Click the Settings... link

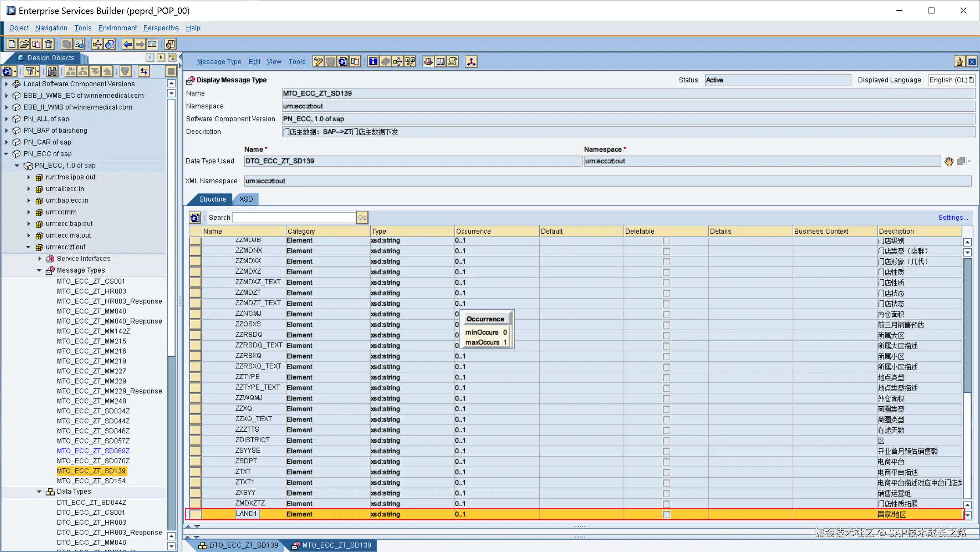point(953,217)
